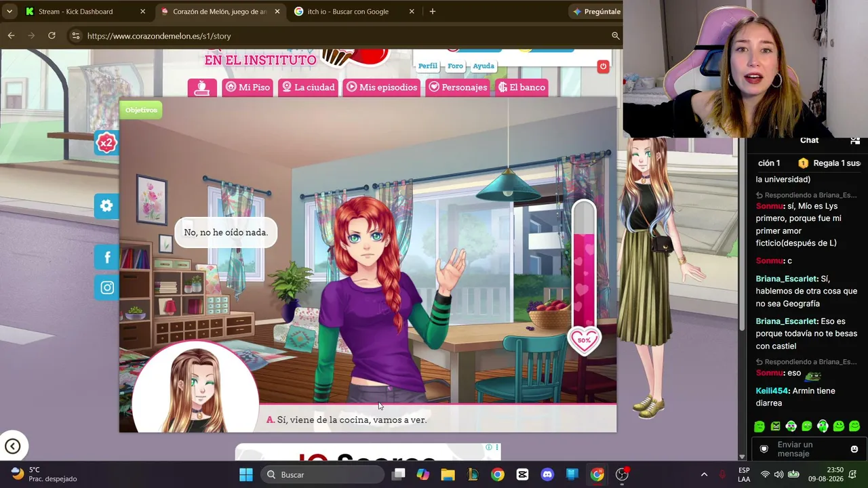Click username Keili454 in chat
868x488 pixels.
(772, 391)
